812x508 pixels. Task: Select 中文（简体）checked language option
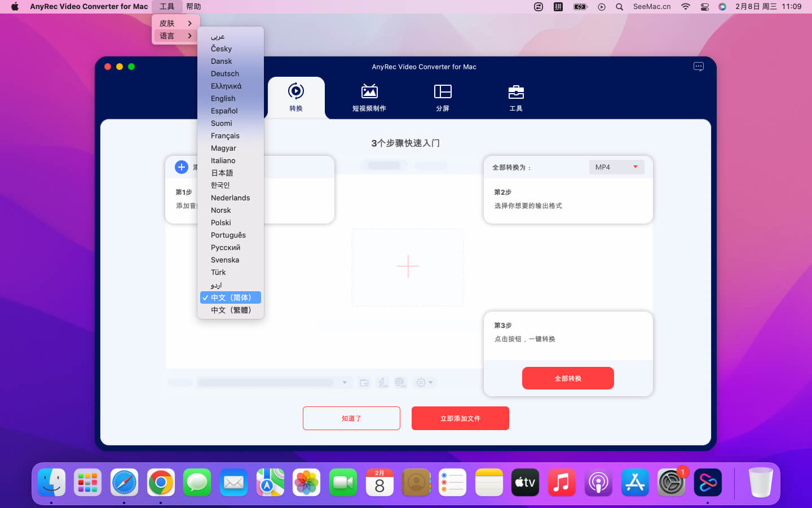tap(231, 297)
